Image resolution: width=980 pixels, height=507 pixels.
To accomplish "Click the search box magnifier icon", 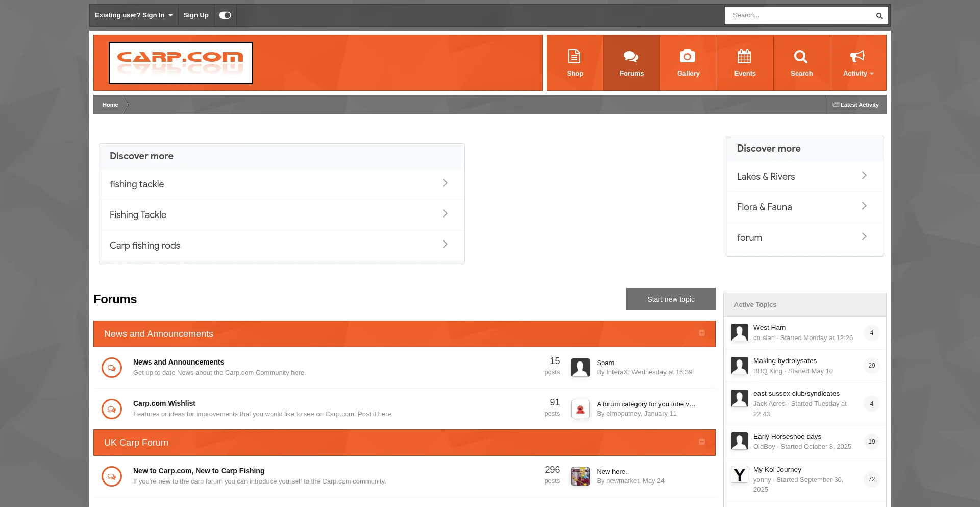I will pos(879,16).
